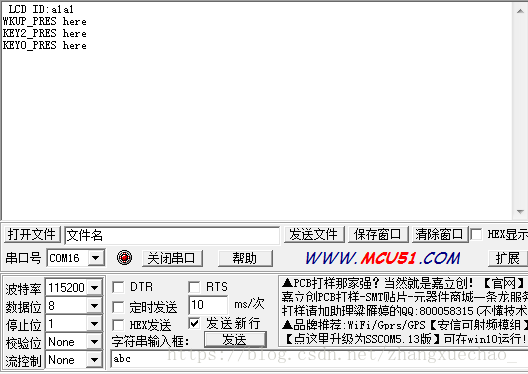
Task: Click the WKUP_PRES here output line
Action: pyautogui.click(x=44, y=21)
